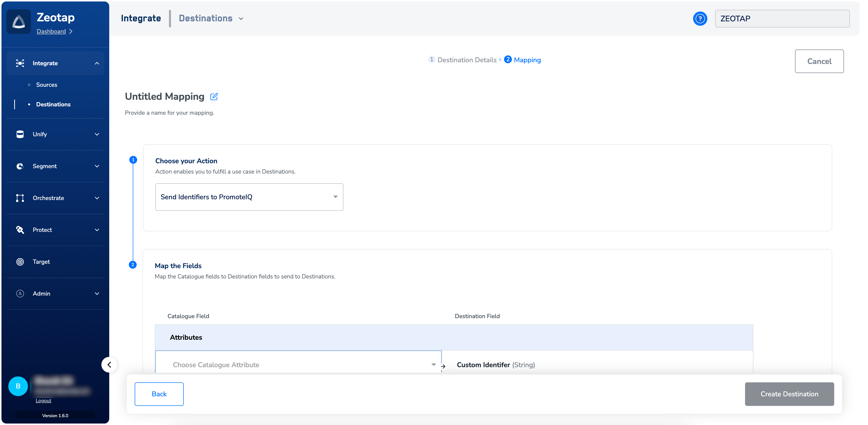Open Sources in the sidebar
This screenshot has width=868, height=425.
point(47,85)
